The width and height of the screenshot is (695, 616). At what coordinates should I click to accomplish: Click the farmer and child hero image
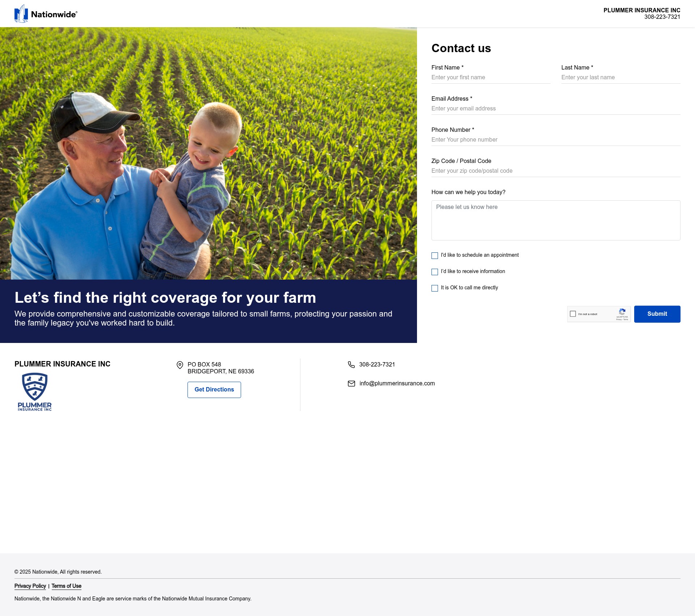(x=208, y=153)
